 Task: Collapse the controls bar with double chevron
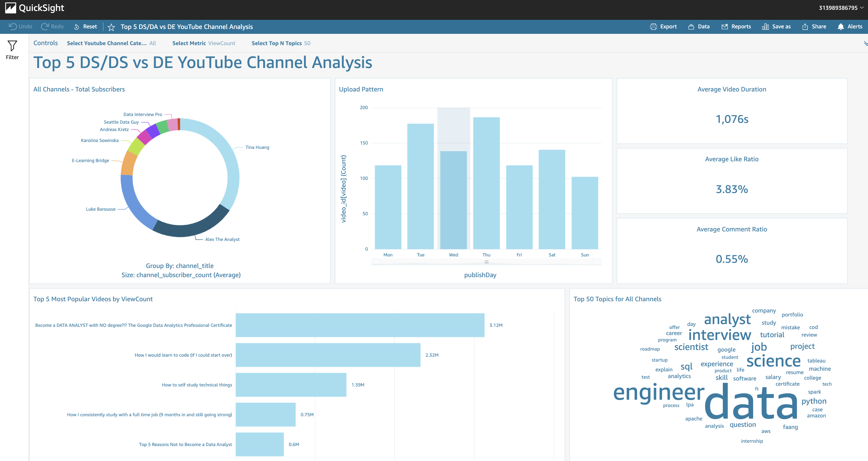(x=865, y=43)
